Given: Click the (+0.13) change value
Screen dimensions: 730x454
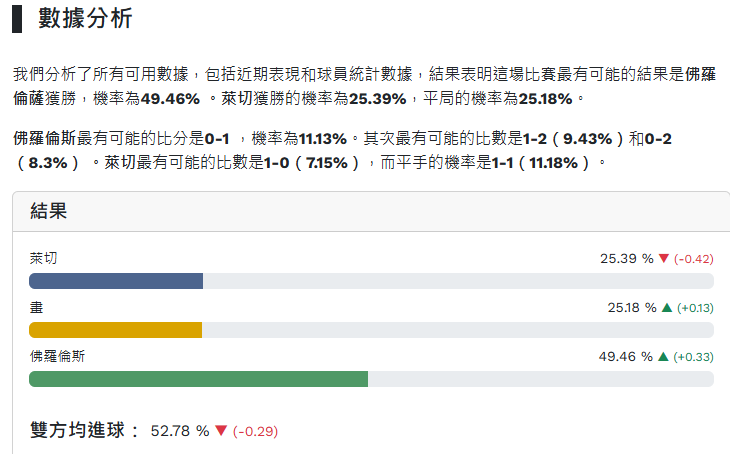Looking at the screenshot, I should (x=695, y=308).
